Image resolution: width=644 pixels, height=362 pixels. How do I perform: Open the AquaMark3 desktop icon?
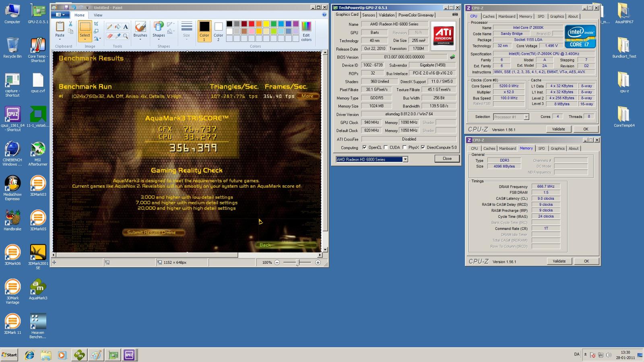[38, 290]
